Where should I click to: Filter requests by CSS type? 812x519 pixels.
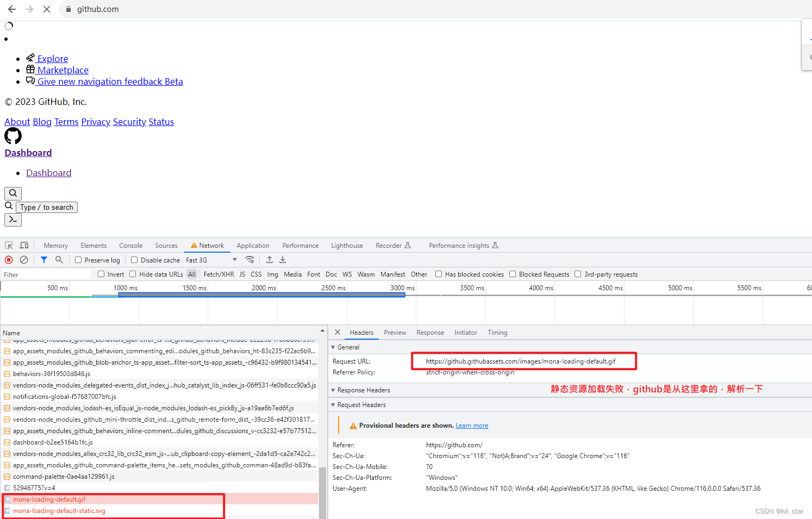(256, 274)
